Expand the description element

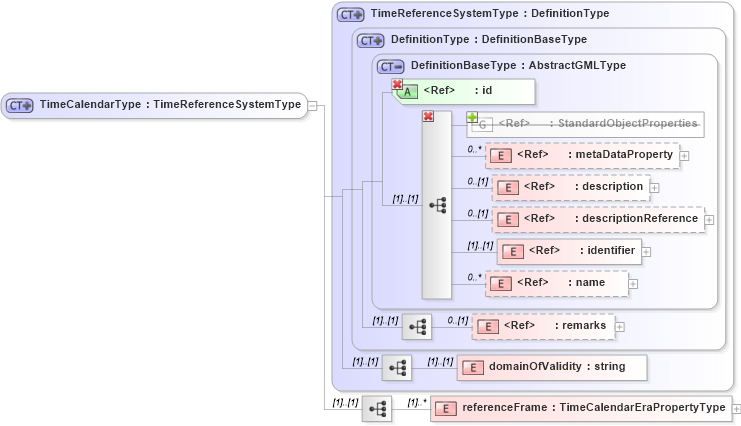[655, 188]
